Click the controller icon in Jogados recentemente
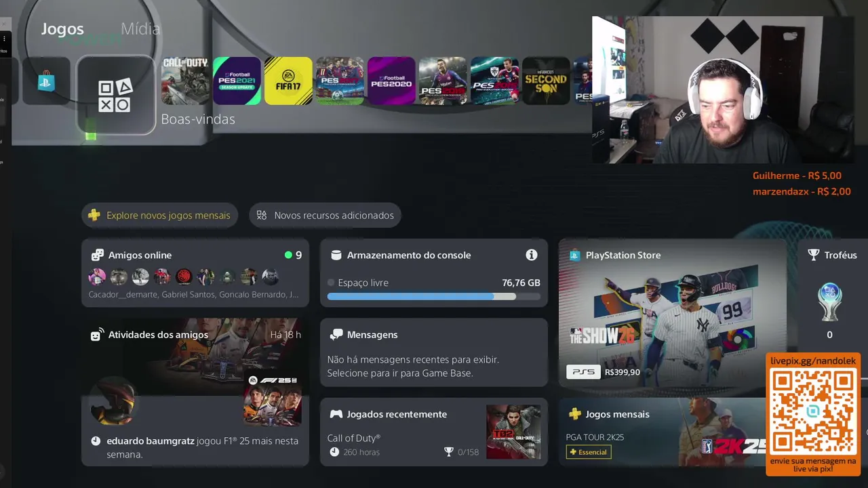 click(x=336, y=414)
